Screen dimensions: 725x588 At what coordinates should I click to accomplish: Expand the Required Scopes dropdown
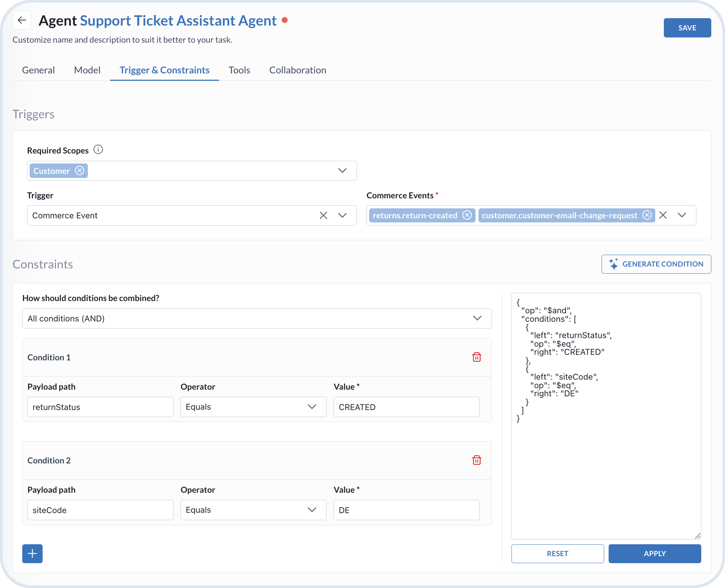[x=342, y=171]
